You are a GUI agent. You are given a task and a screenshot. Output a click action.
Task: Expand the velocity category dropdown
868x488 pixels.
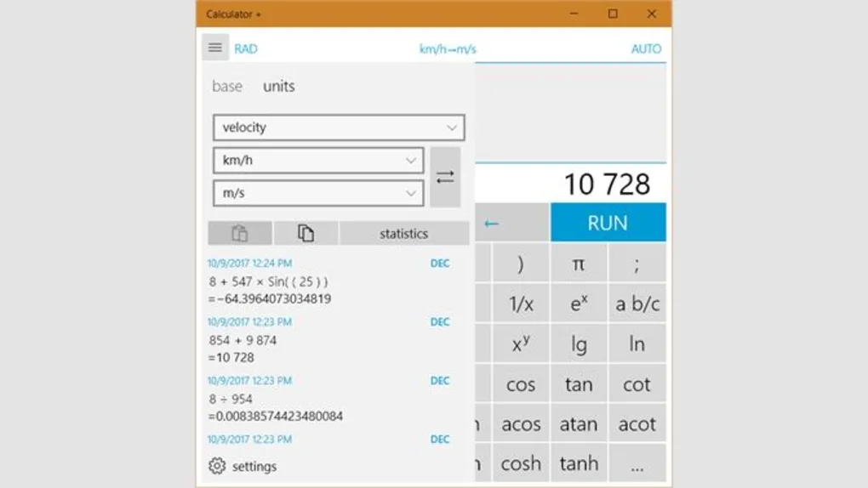339,128
